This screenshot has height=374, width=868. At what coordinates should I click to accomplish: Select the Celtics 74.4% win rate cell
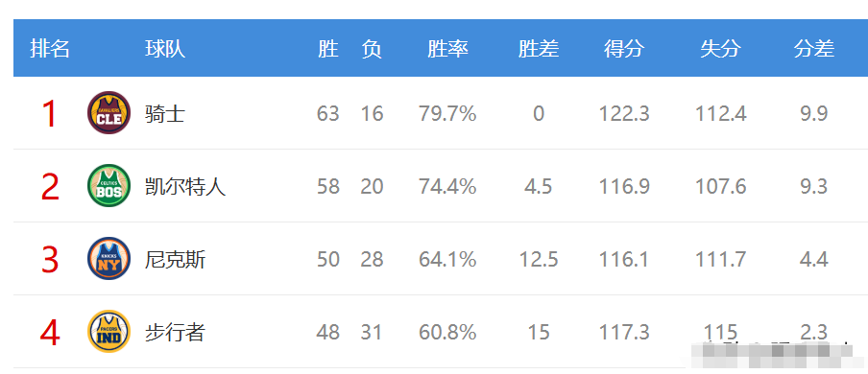pyautogui.click(x=447, y=186)
